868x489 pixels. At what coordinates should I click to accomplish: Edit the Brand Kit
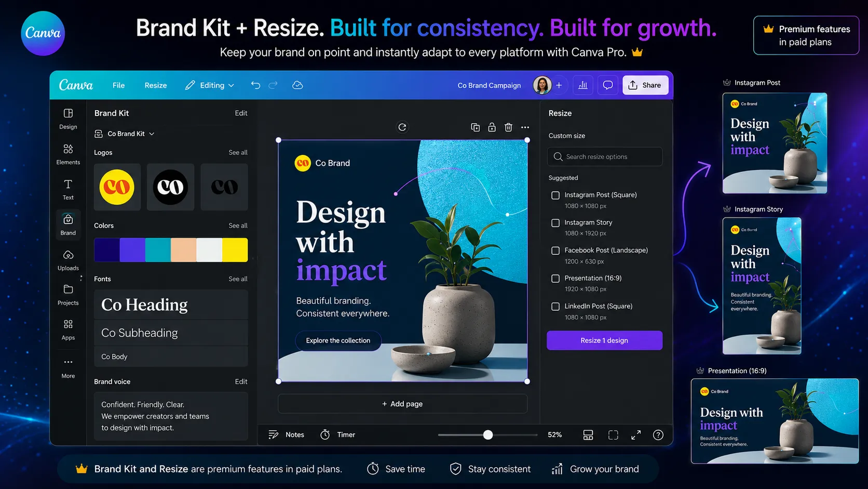(241, 113)
